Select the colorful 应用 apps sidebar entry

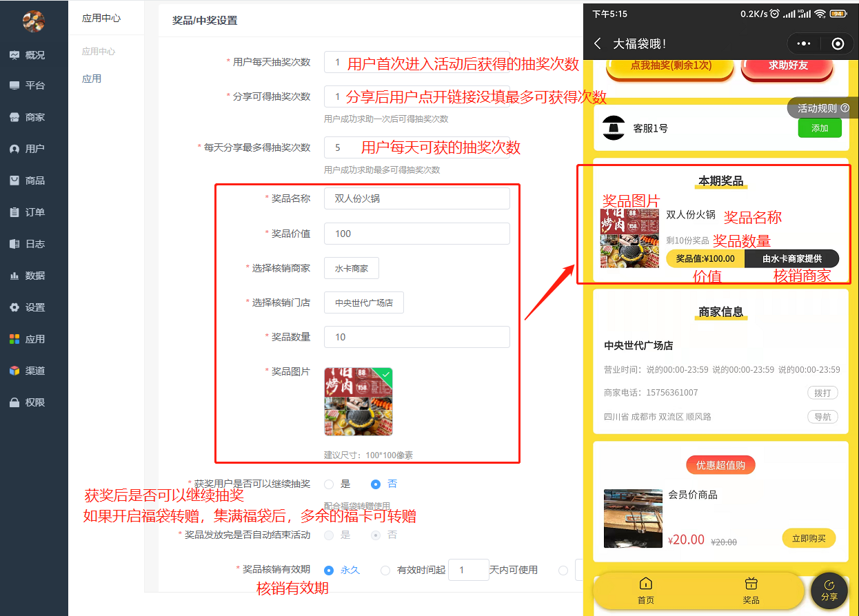28,339
